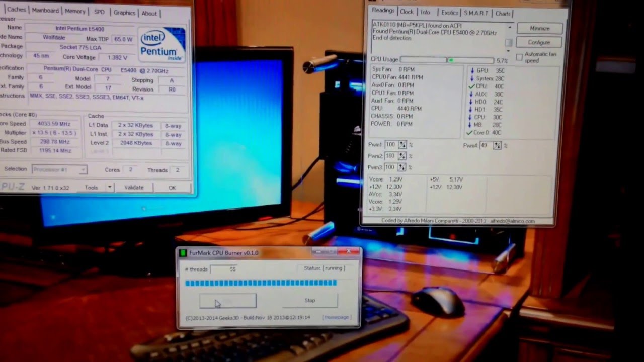
Task: Close the FurMark CPU Burner window
Action: 349,251
